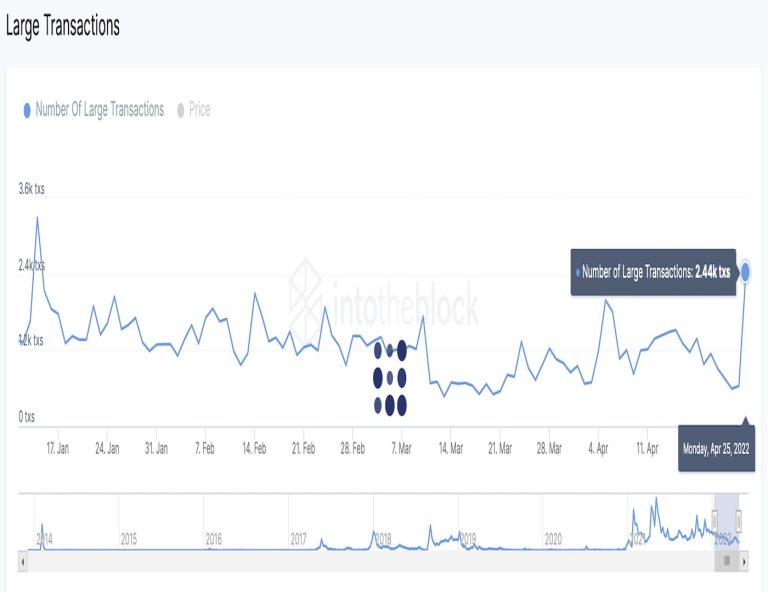The height and width of the screenshot is (592, 768).
Task: Click the navigator's right range handle
Action: pos(739,520)
